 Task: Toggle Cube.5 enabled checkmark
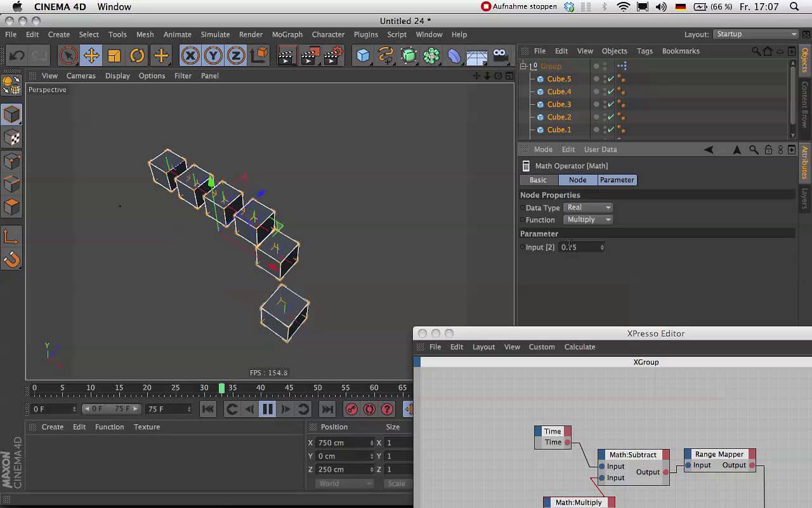(611, 79)
